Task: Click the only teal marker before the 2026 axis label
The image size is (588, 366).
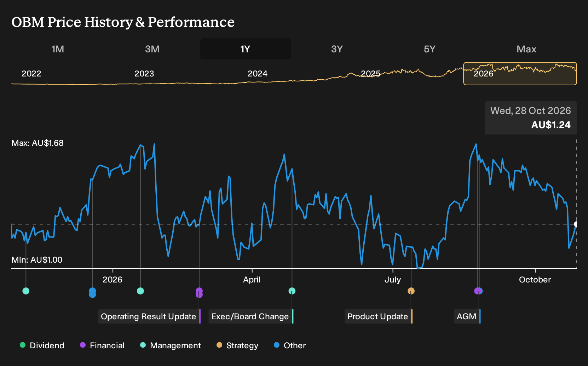Action: 26,291
